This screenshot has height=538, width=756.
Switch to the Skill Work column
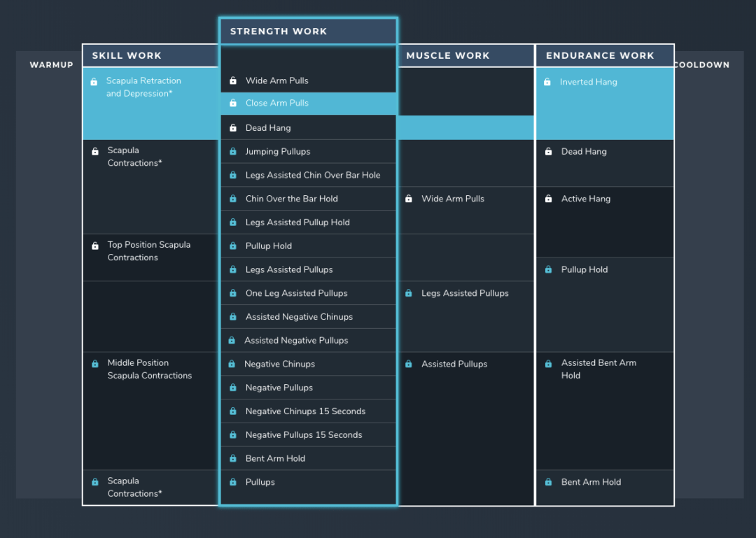[127, 56]
